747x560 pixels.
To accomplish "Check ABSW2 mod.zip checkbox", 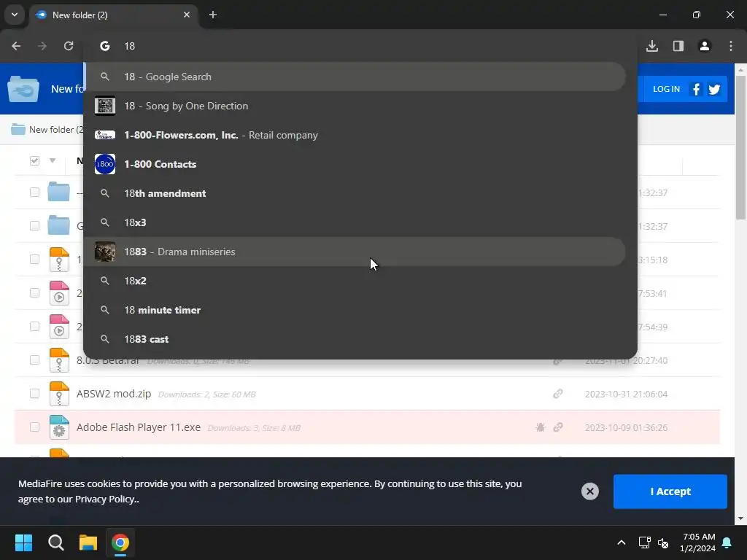I will pyautogui.click(x=34, y=393).
